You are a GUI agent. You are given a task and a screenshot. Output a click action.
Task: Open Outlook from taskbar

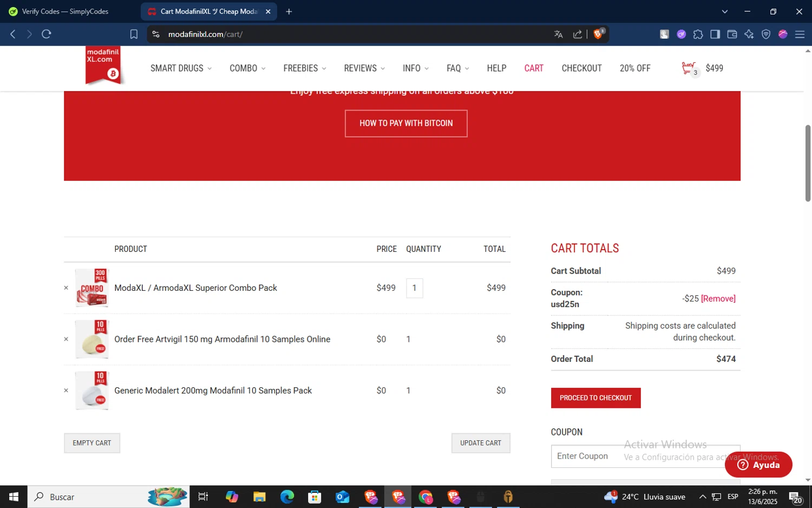coord(343,497)
